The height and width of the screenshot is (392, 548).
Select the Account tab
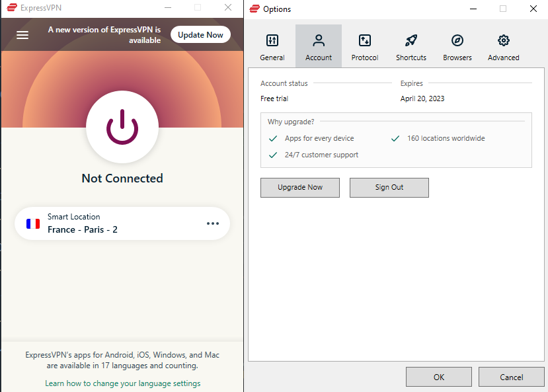319,48
